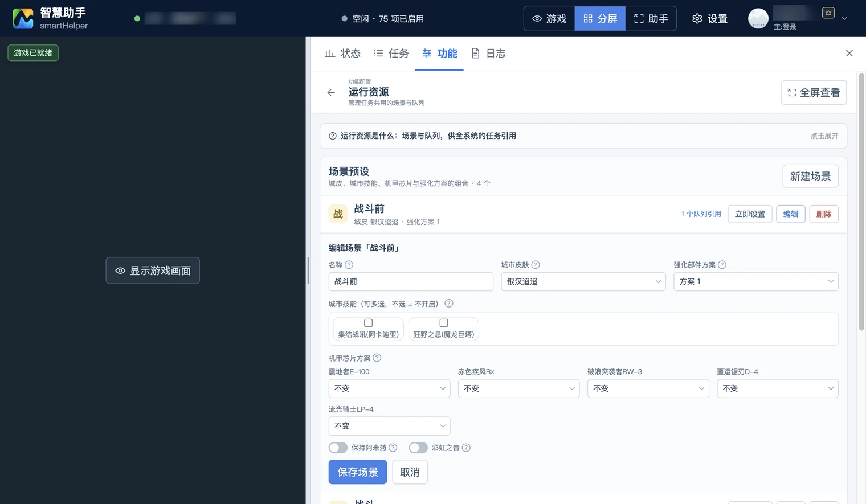
Task: Open the 流光骑士LP-4 chip dropdown
Action: [390, 426]
